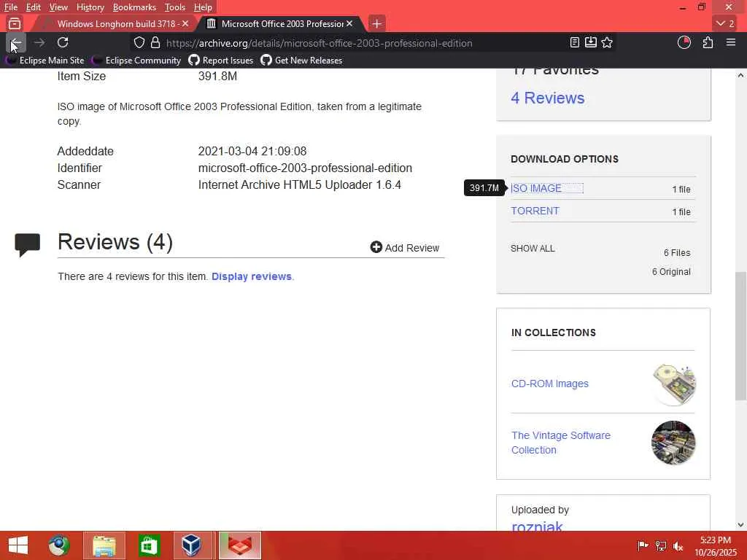
Task: Click the forward navigation arrow
Action: pos(39,43)
